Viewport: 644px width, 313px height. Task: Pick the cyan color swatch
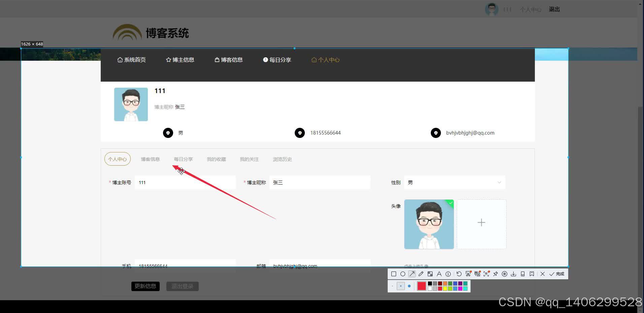[x=465, y=288]
